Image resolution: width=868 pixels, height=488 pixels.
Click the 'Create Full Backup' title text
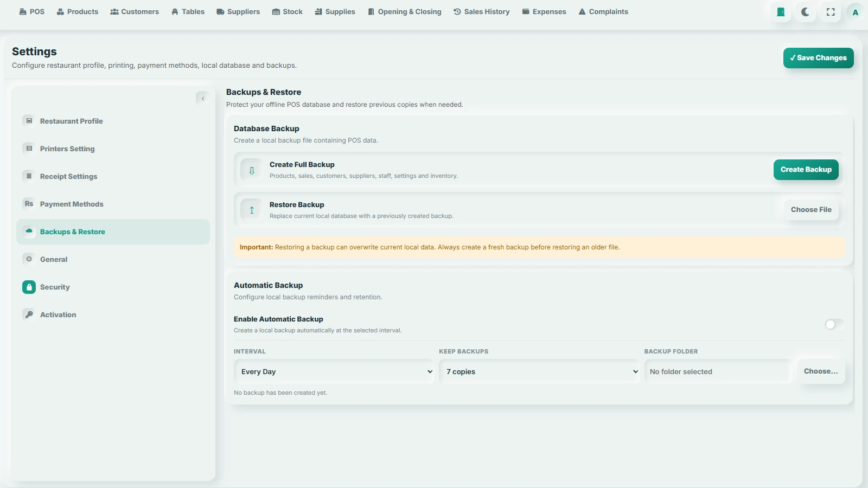(x=302, y=165)
